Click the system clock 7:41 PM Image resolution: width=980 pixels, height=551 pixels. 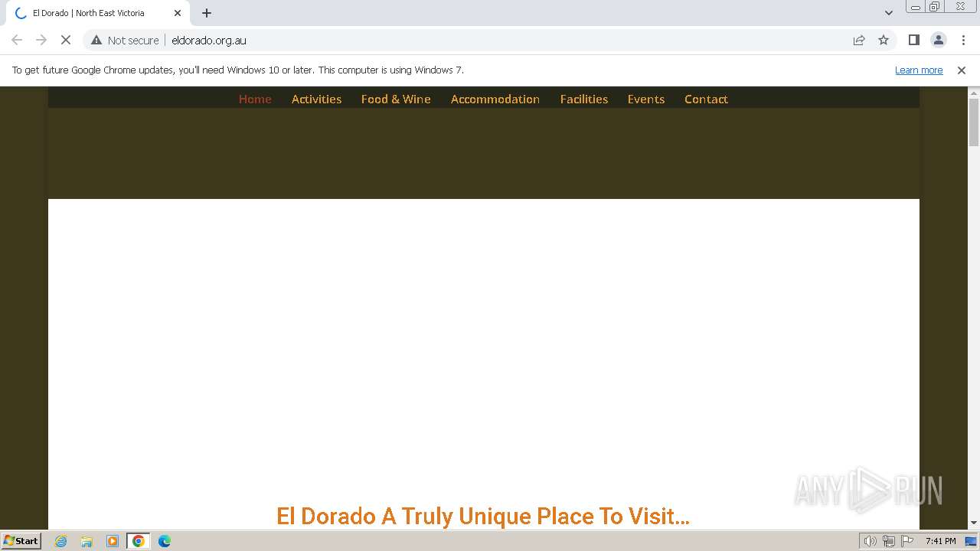[x=940, y=541]
